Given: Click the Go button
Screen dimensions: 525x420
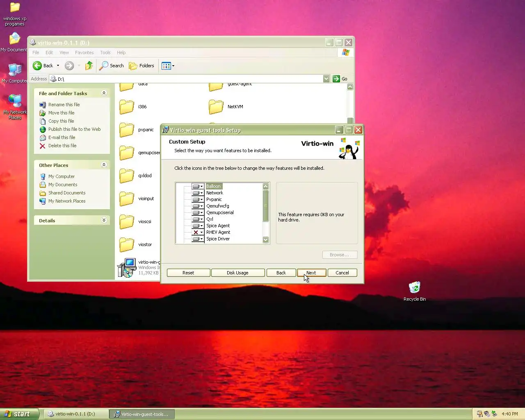Looking at the screenshot, I should (340, 79).
